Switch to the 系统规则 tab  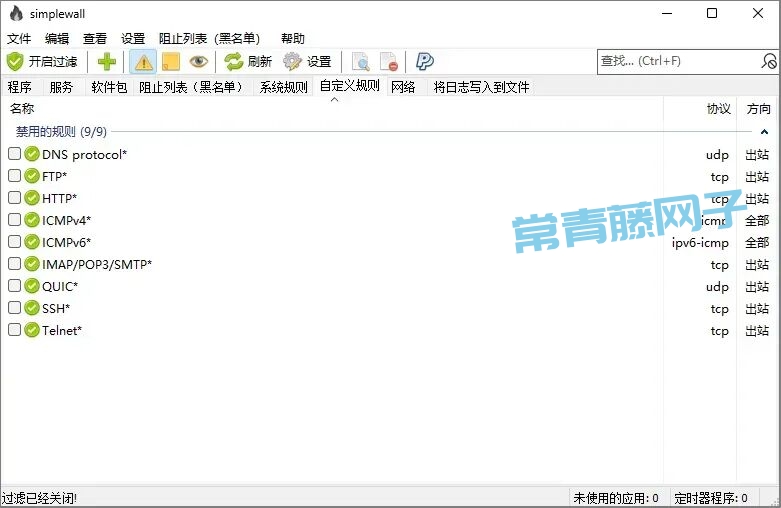tap(284, 87)
